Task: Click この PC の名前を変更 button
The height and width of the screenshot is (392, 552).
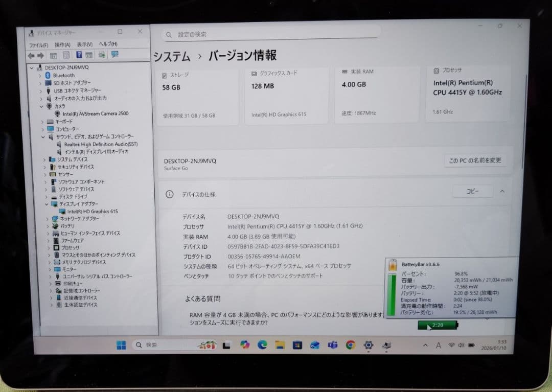Action: click(x=475, y=160)
